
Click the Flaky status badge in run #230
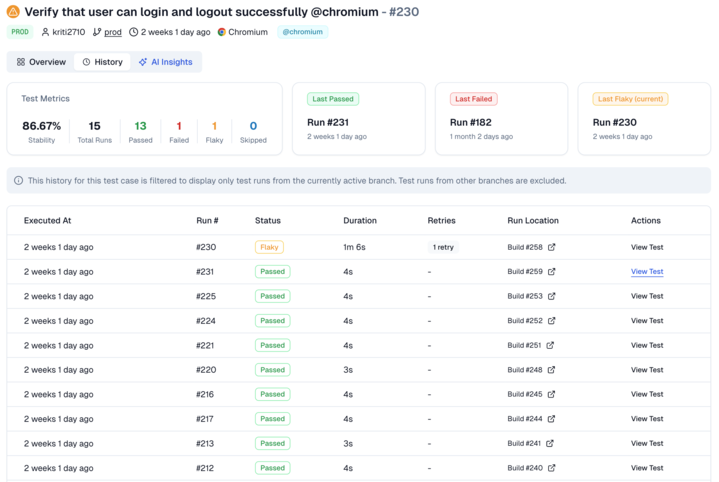269,247
